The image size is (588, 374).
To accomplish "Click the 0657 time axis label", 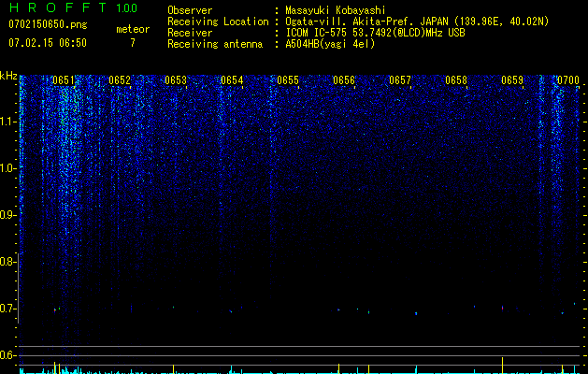I will [400, 80].
